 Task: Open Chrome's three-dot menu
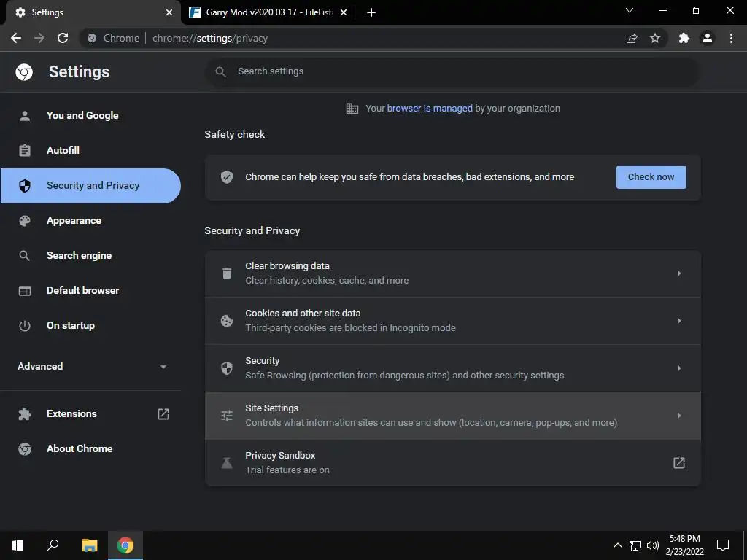coord(731,38)
